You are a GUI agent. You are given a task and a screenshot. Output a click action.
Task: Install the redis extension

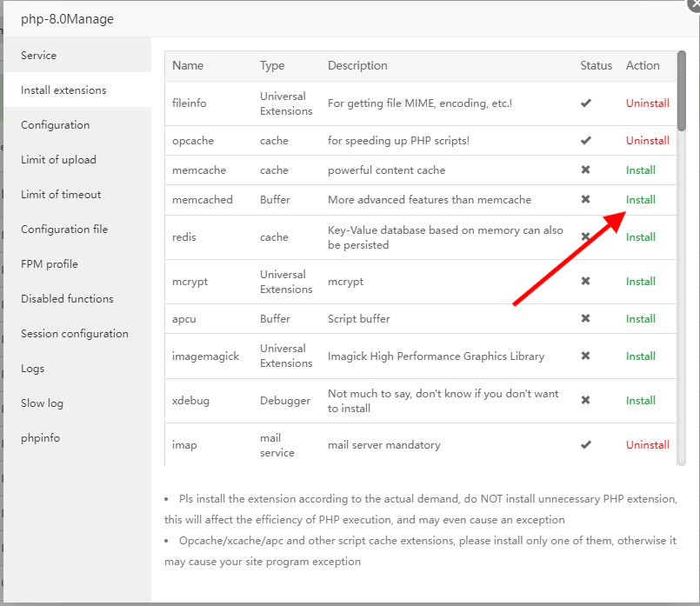tap(641, 237)
